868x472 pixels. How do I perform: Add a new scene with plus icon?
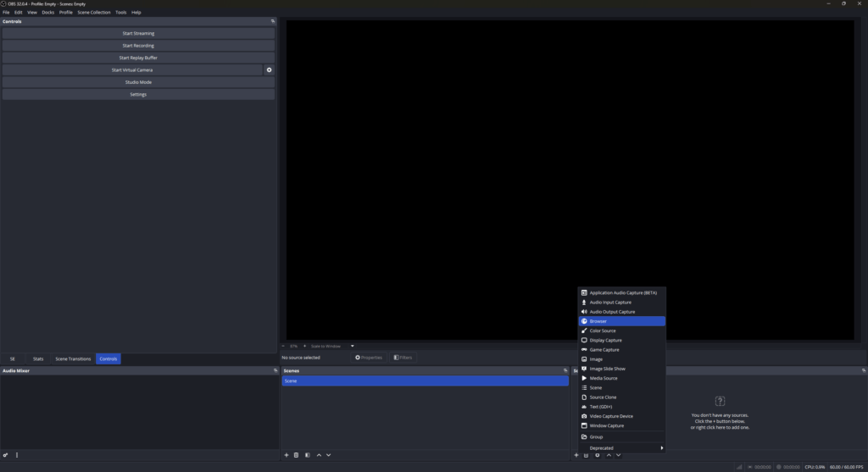click(287, 455)
